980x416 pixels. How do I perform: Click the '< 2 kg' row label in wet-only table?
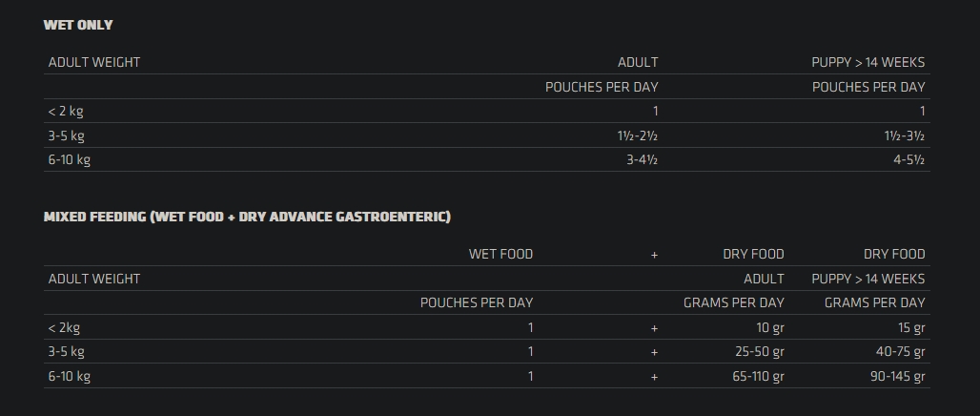tap(66, 111)
